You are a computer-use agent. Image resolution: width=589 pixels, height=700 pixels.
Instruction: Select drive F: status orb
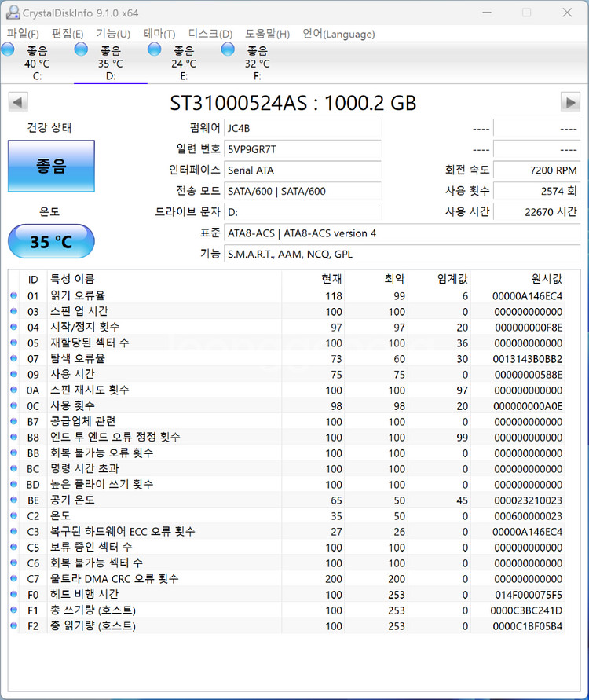(228, 49)
